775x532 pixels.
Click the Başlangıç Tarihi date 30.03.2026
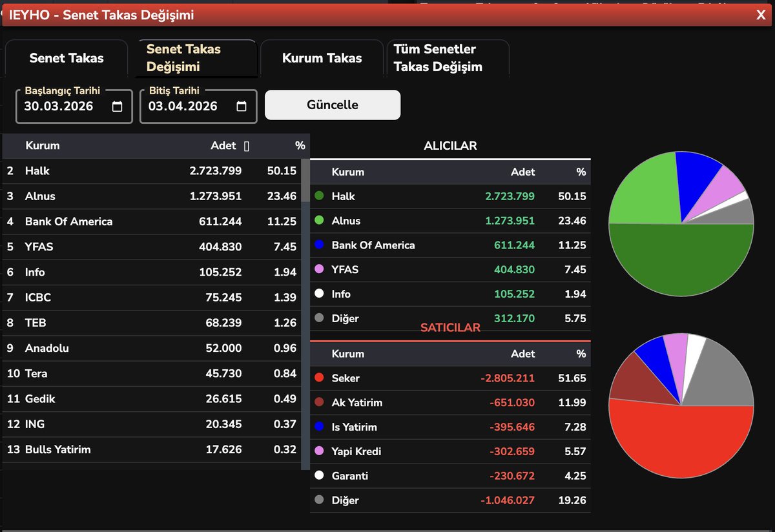[x=59, y=107]
